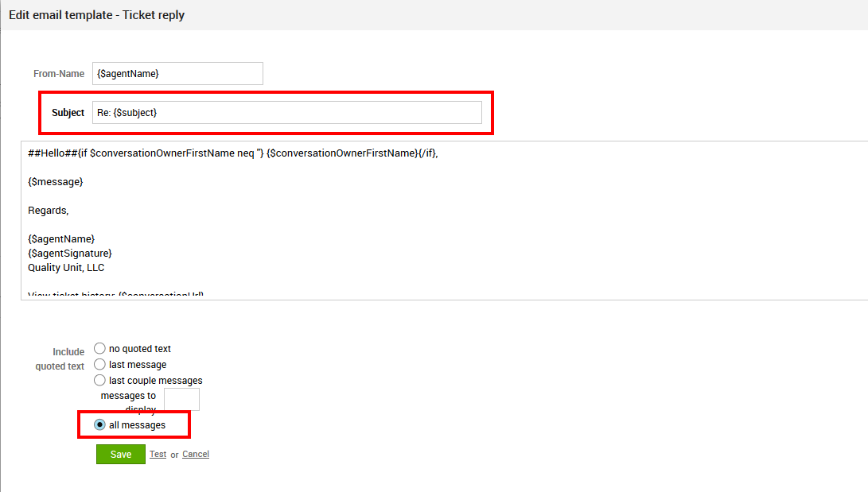Click the 'Edit email template - Ticket reply' title
868x492 pixels.
(96, 15)
